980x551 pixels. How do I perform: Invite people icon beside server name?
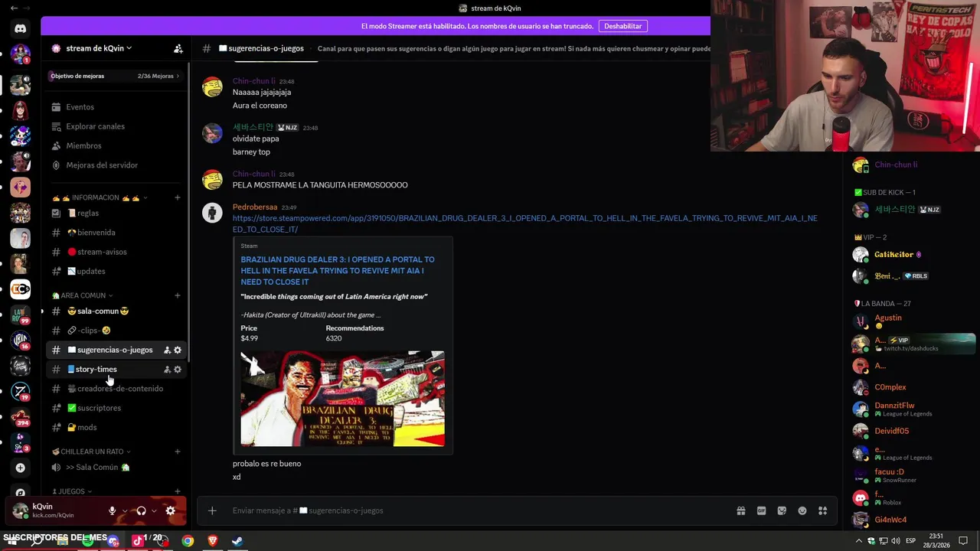(x=178, y=48)
